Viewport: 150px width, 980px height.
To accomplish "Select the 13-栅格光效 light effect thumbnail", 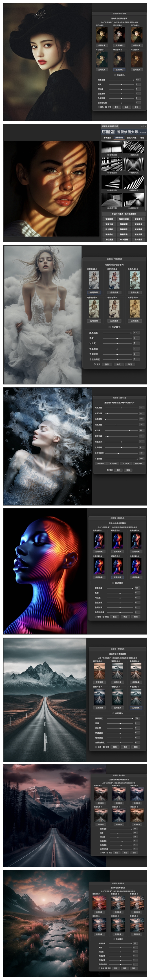I will coord(112,147).
